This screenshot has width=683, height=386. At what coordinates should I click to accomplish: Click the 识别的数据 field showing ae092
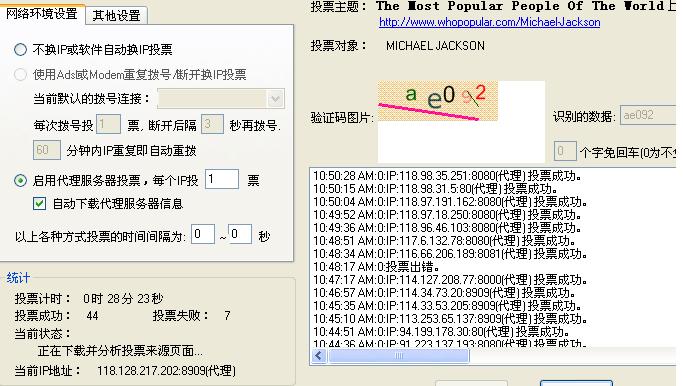point(648,115)
